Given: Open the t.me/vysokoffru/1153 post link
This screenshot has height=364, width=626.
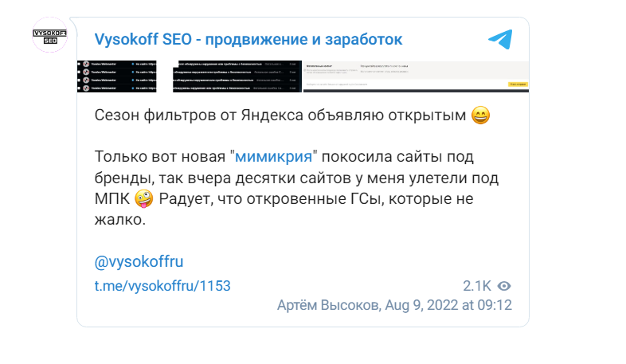Looking at the screenshot, I should tap(163, 286).
